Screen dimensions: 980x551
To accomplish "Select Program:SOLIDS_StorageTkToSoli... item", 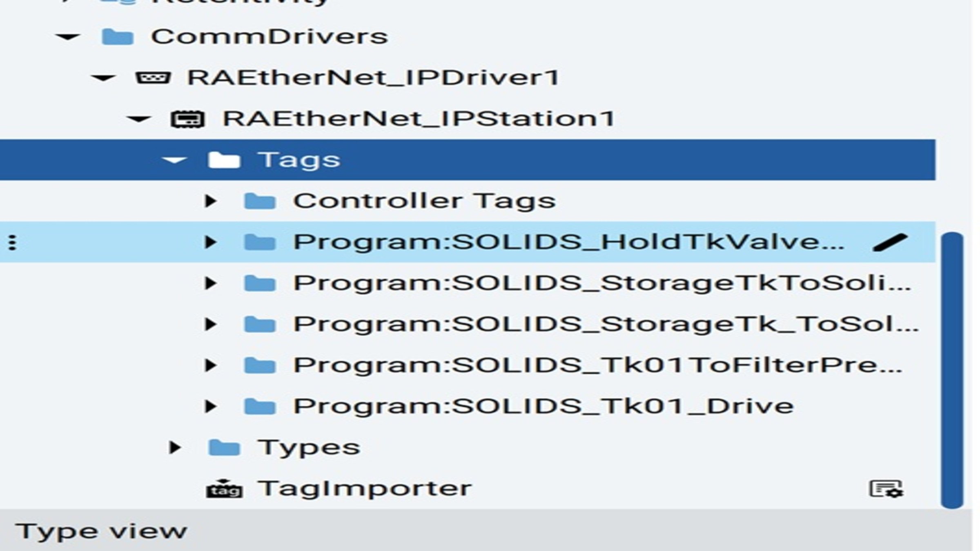I will point(602,283).
